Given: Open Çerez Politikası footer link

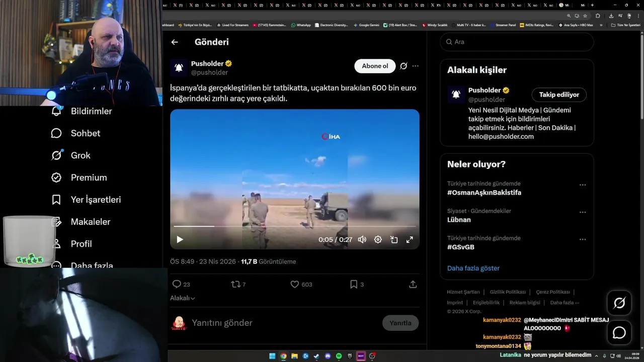Looking at the screenshot, I should tap(553, 292).
